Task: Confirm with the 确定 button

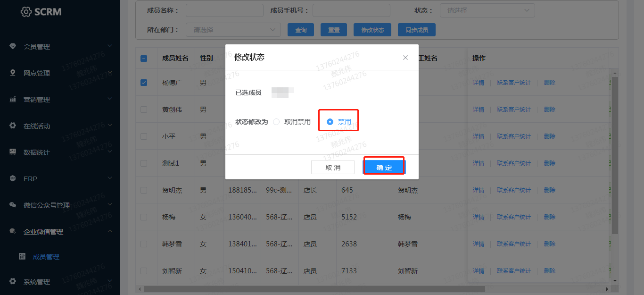Action: point(384,168)
